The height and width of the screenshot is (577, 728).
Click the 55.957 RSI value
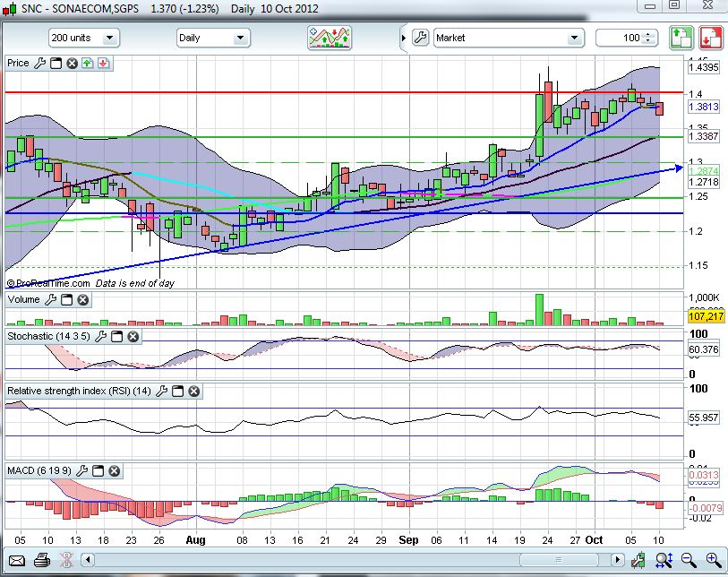point(704,418)
